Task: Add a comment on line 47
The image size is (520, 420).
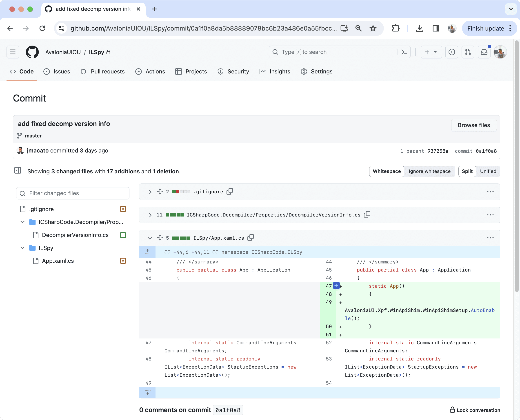Action: [336, 285]
